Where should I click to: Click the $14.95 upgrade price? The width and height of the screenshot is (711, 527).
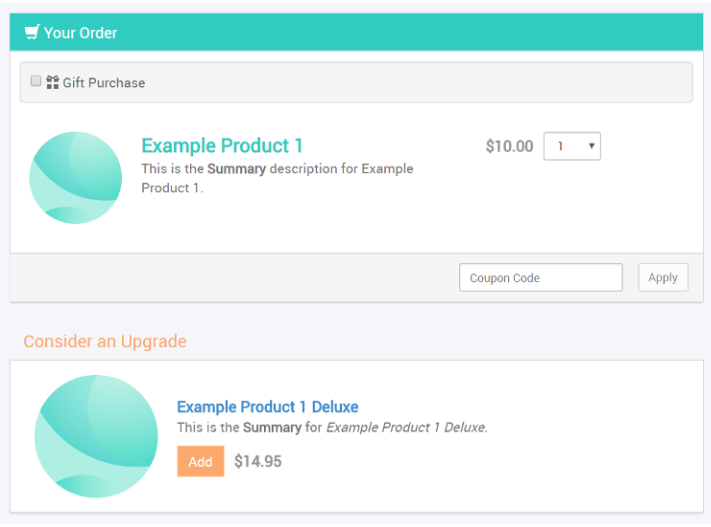click(x=258, y=462)
